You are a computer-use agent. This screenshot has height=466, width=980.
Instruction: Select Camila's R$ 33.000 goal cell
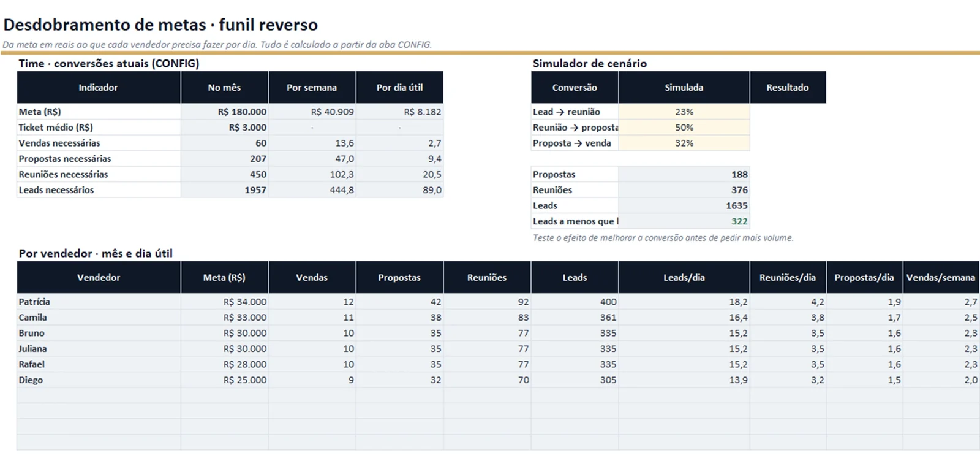click(x=225, y=318)
